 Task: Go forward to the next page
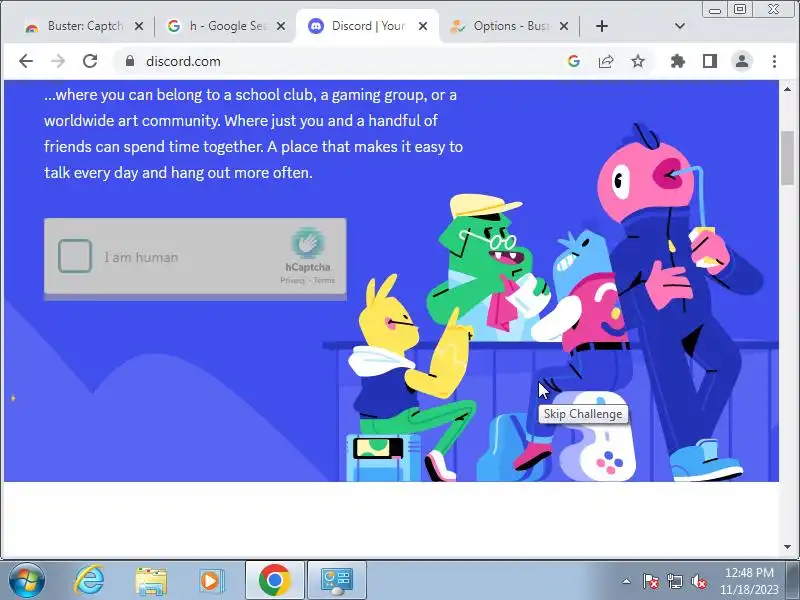coord(58,61)
